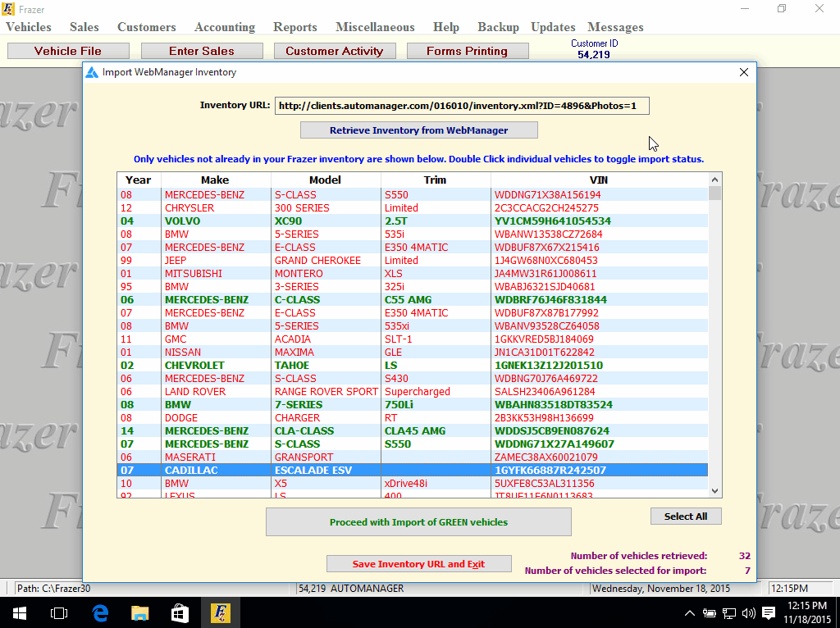
Task: Proceed with Import of GREEN vehicles
Action: (418, 522)
